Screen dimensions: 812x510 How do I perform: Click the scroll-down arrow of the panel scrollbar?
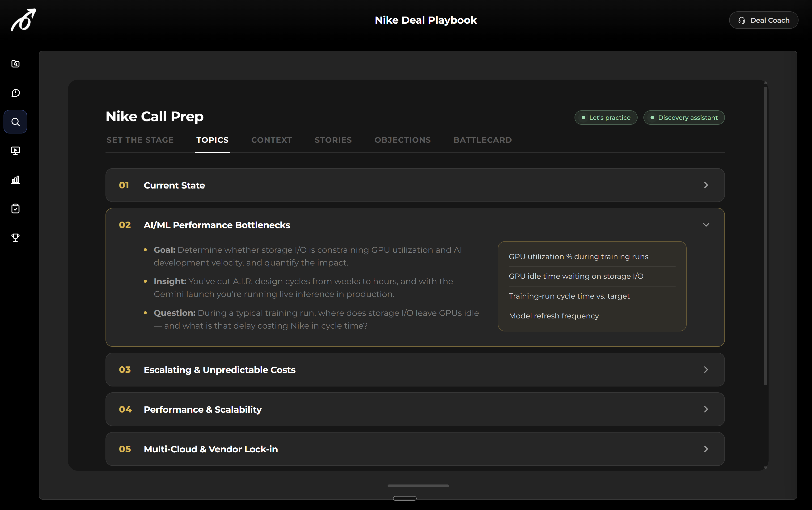tap(765, 467)
